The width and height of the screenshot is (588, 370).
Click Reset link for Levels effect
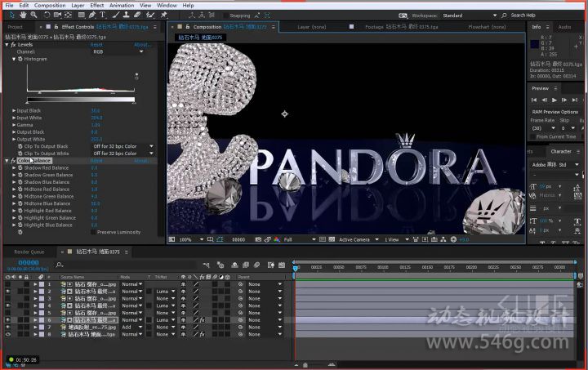(x=96, y=45)
